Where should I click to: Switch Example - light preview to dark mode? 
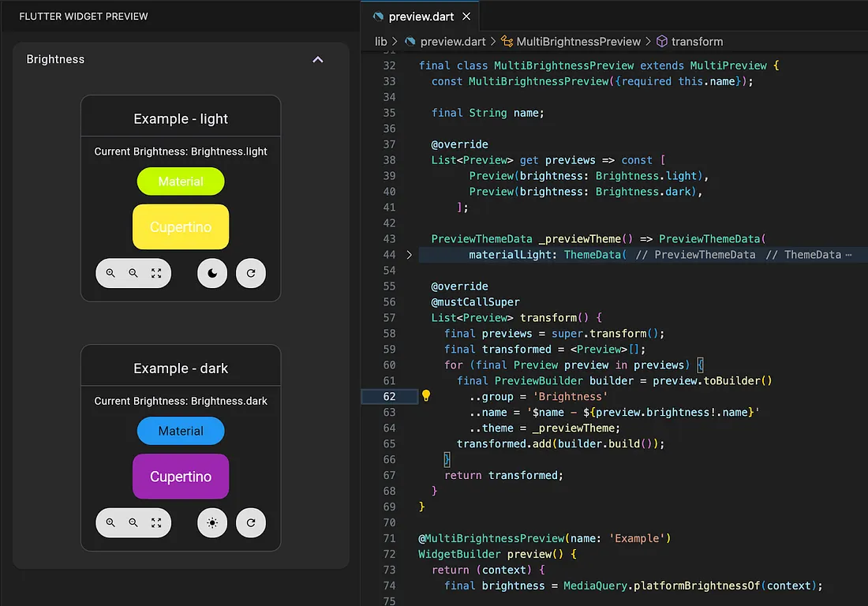coord(211,273)
